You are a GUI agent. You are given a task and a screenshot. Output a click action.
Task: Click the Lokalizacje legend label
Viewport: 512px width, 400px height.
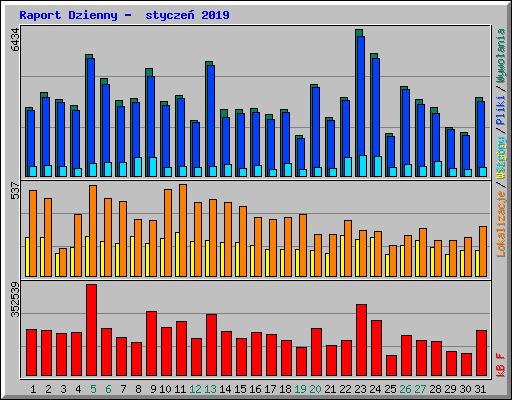pos(501,223)
